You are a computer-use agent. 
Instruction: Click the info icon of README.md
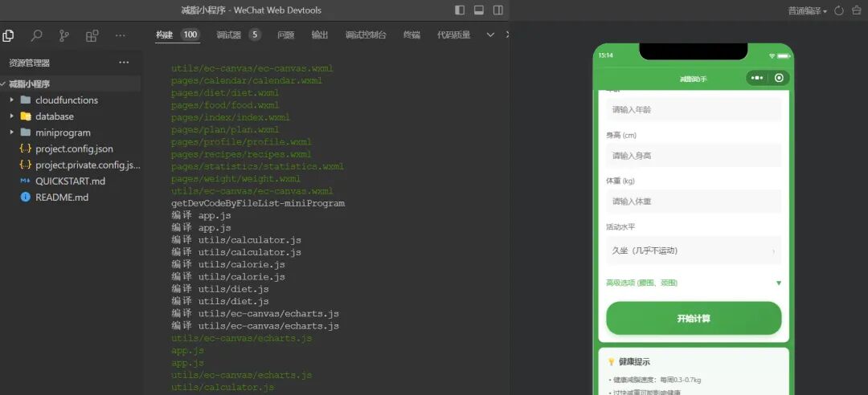click(26, 197)
